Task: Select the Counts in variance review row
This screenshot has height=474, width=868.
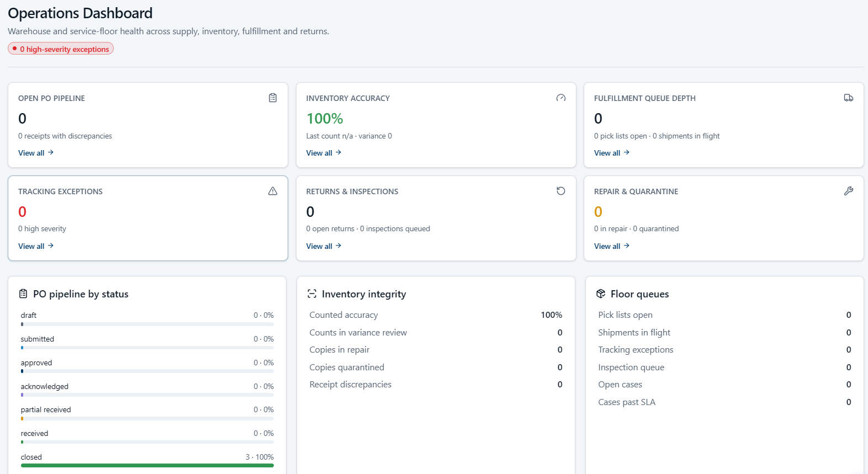Action: pyautogui.click(x=436, y=333)
